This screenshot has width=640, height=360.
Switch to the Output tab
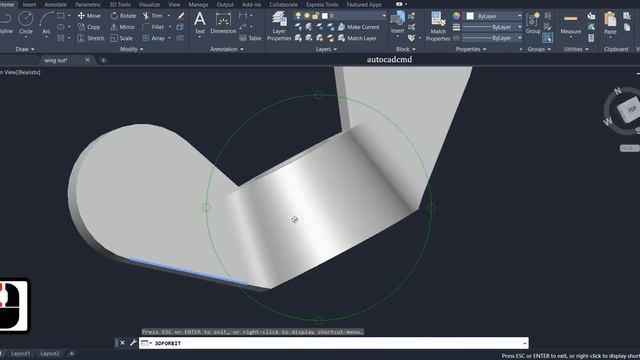point(225,4)
